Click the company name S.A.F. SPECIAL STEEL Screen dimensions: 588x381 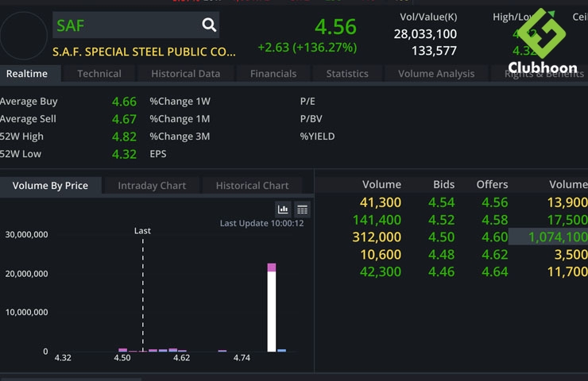coord(144,52)
